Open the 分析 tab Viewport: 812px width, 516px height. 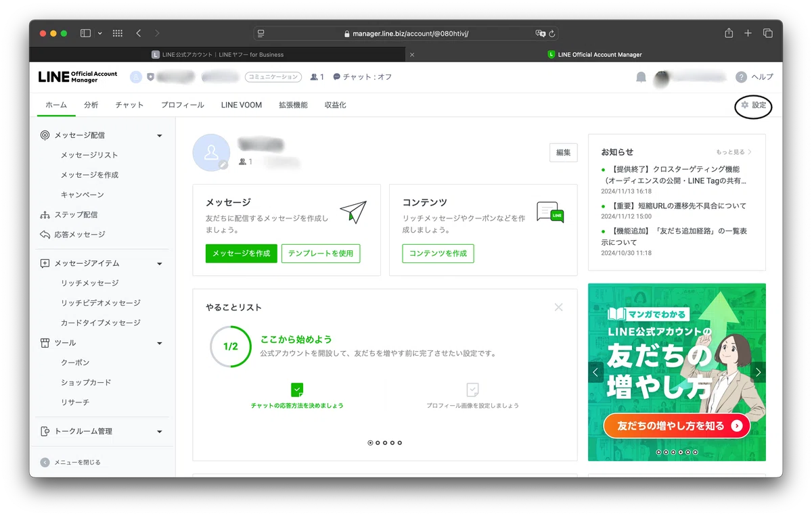coord(91,105)
